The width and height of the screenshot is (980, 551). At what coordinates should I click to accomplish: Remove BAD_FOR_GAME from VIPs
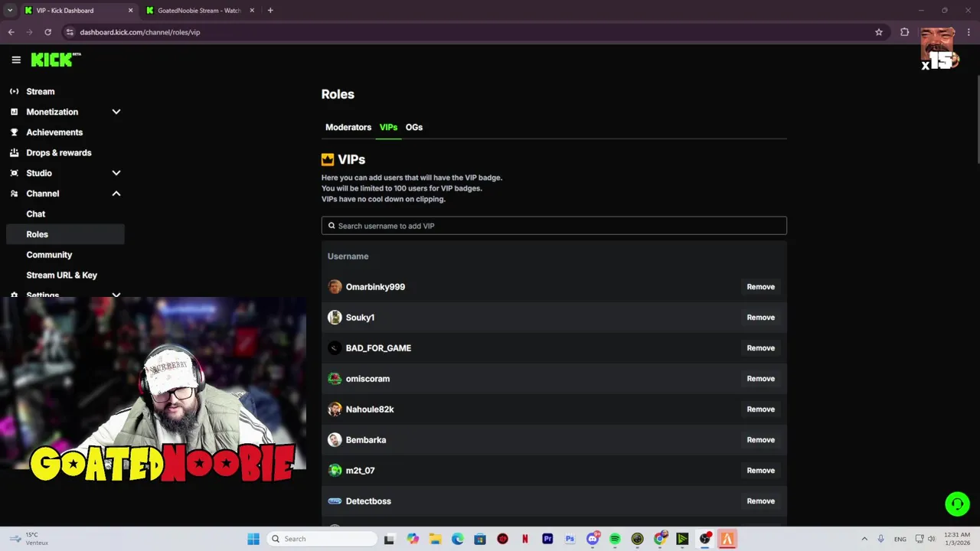pos(760,348)
